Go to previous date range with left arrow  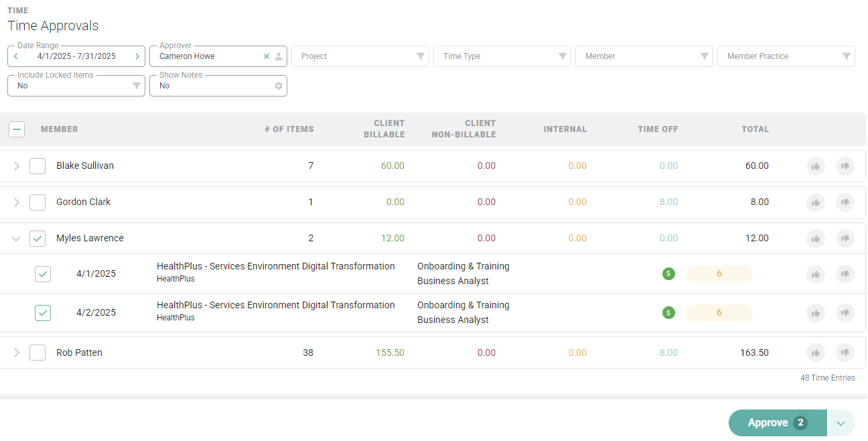pos(16,56)
